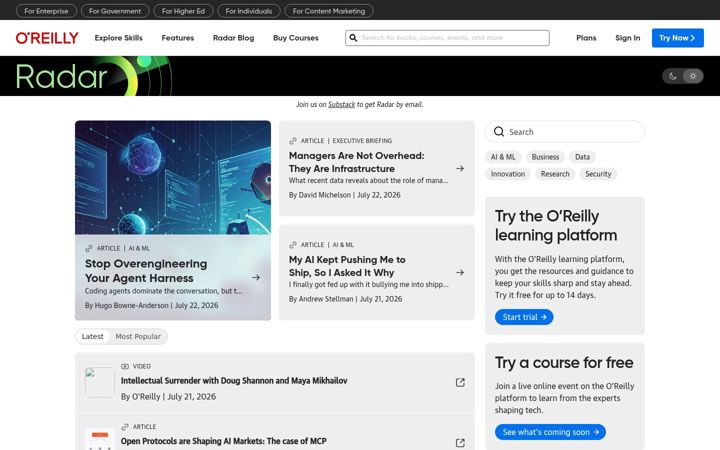The width and height of the screenshot is (720, 450).
Task: Click AI & ML label on Stop Overengineering card
Action: [x=139, y=248]
